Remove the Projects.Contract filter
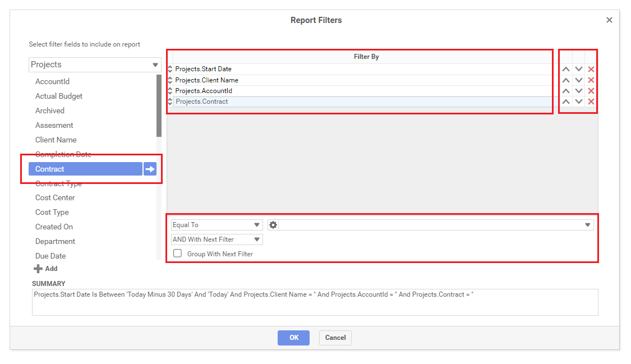The width and height of the screenshot is (631, 364). [x=591, y=102]
